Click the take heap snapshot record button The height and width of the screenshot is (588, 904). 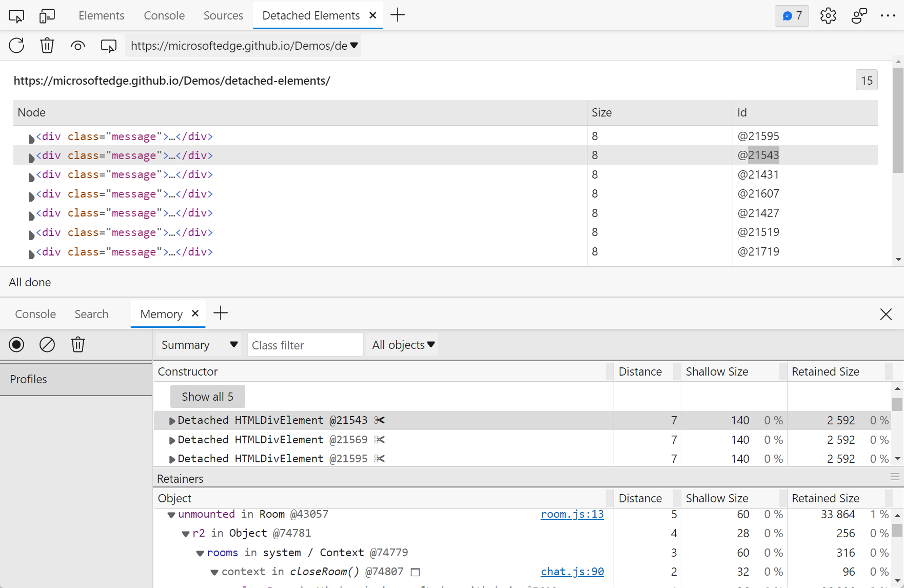(16, 345)
